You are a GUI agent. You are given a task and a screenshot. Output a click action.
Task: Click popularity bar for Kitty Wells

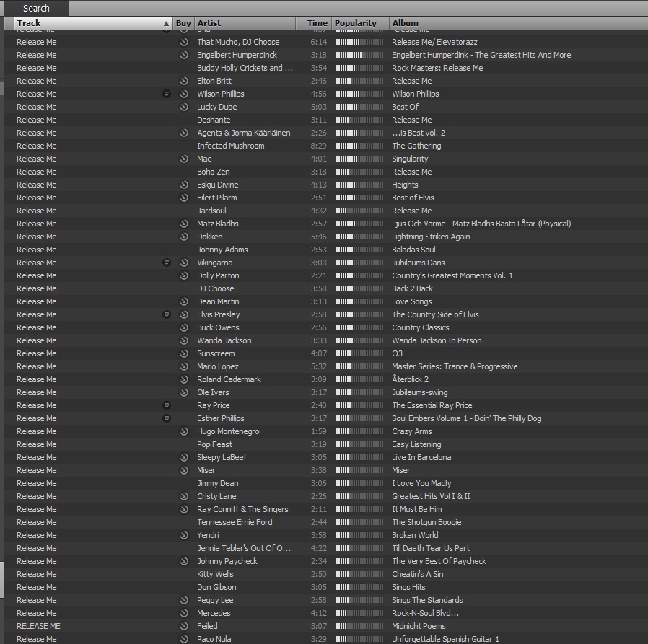[359, 574]
